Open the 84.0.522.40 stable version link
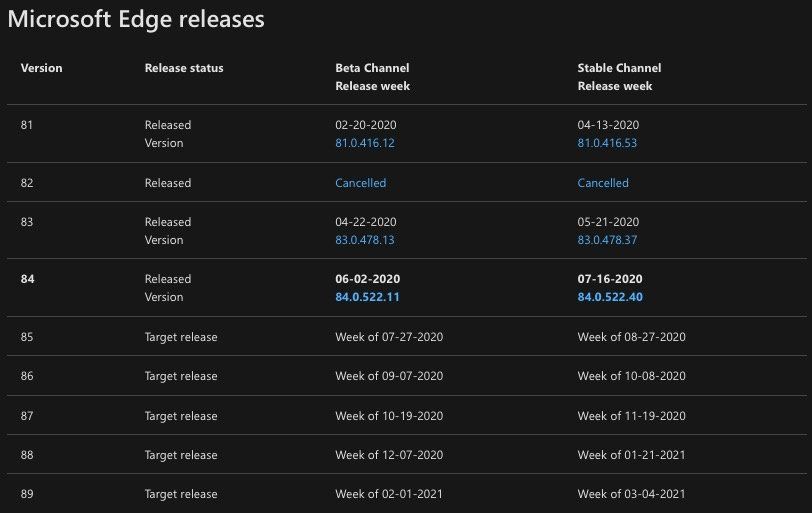This screenshot has height=513, width=812. (610, 297)
